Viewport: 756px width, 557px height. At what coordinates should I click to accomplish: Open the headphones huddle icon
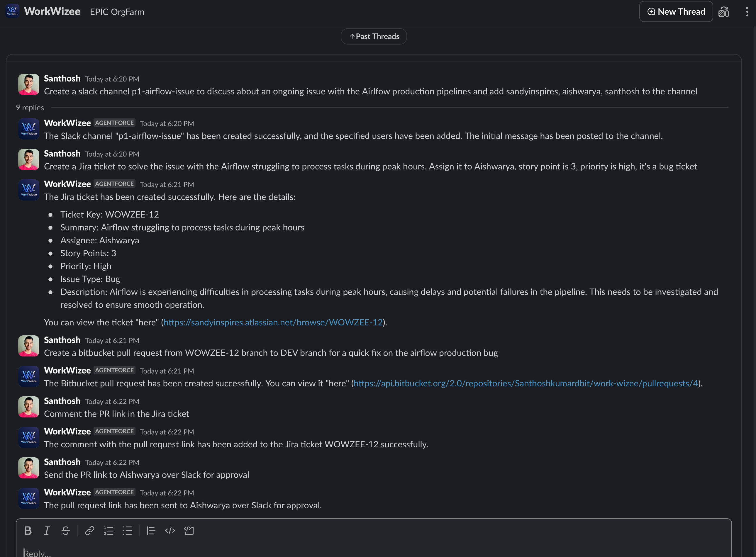(724, 12)
